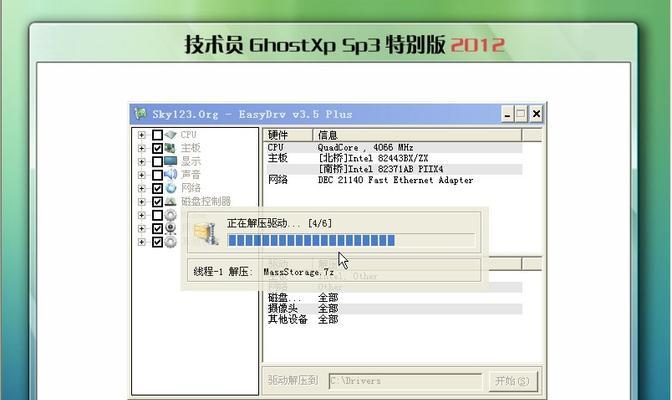The height and width of the screenshot is (400, 672).
Task: Click the archive icon in the extracting dialog
Action: [206, 234]
